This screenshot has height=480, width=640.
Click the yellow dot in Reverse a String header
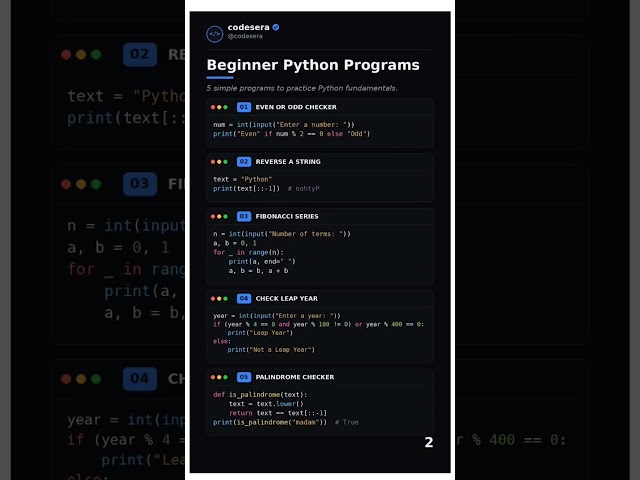(x=219, y=162)
